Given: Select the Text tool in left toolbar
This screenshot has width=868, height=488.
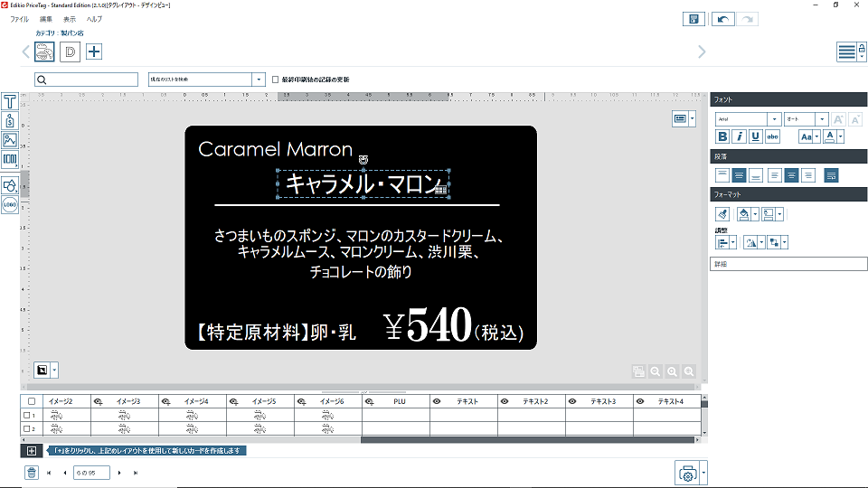Looking at the screenshot, I should (x=10, y=100).
